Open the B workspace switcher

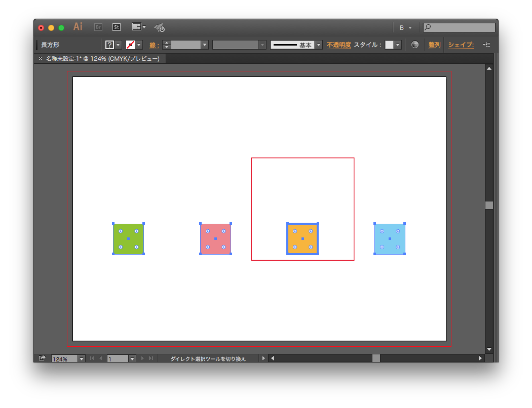403,27
